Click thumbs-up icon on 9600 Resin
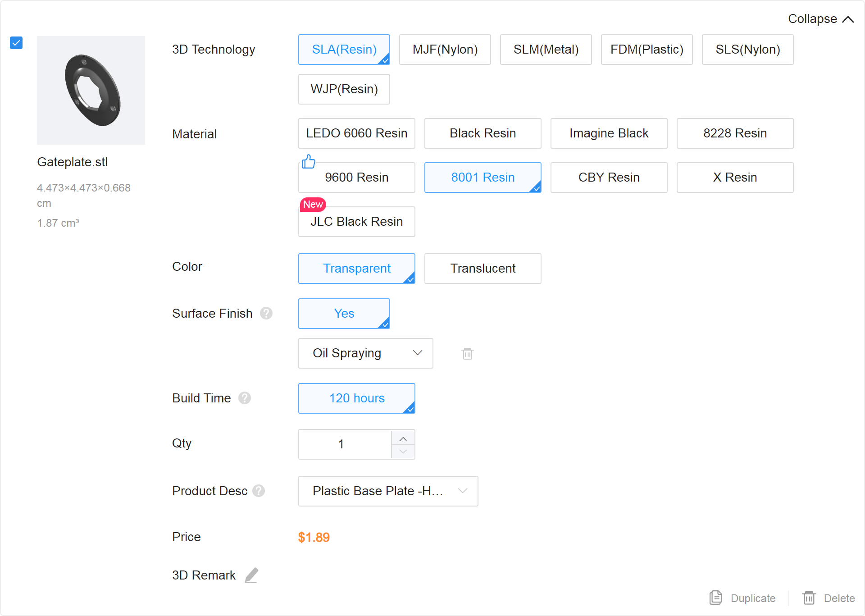This screenshot has height=616, width=865. point(309,161)
